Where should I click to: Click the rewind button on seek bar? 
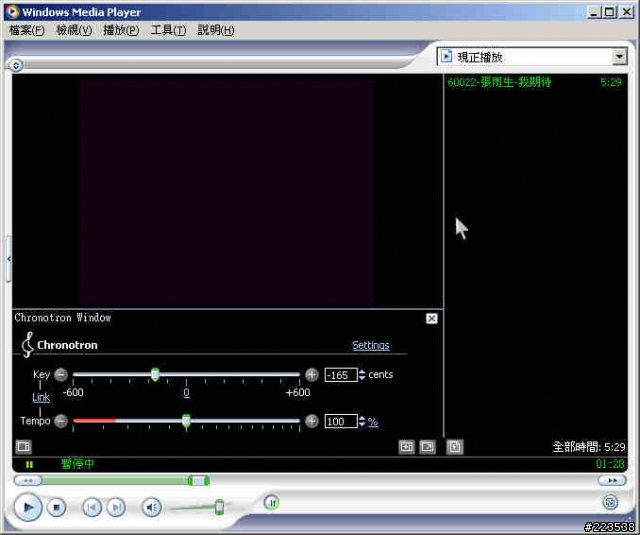(x=28, y=481)
